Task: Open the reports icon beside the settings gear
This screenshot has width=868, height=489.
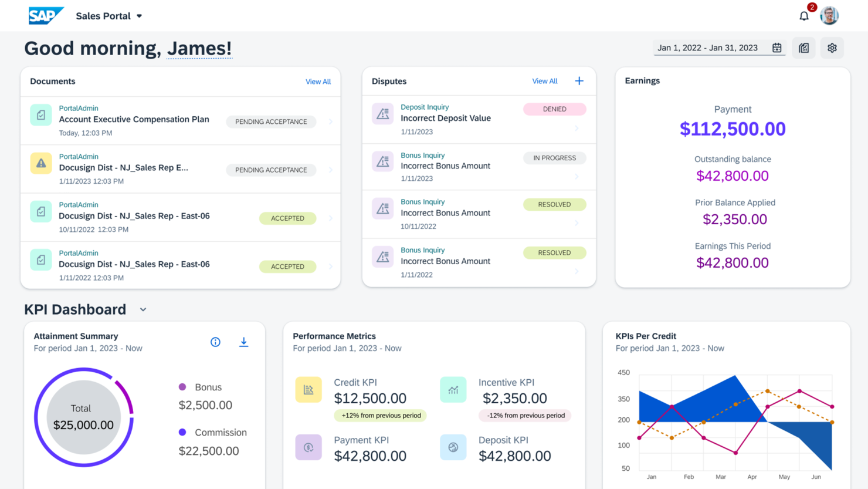Action: [803, 48]
